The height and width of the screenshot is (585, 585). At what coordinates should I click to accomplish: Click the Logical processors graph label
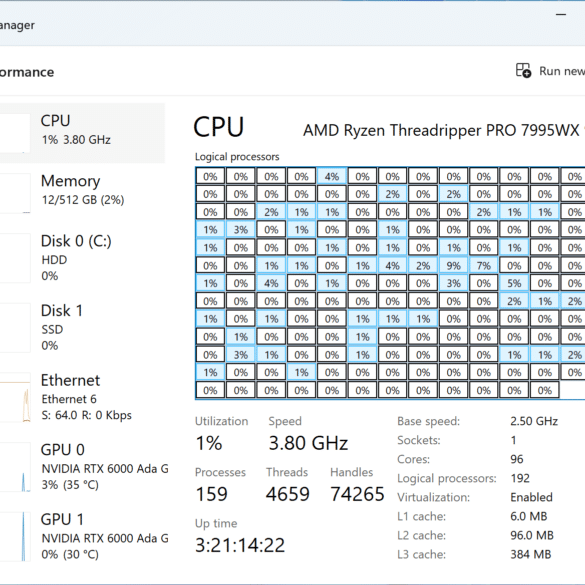tap(237, 157)
